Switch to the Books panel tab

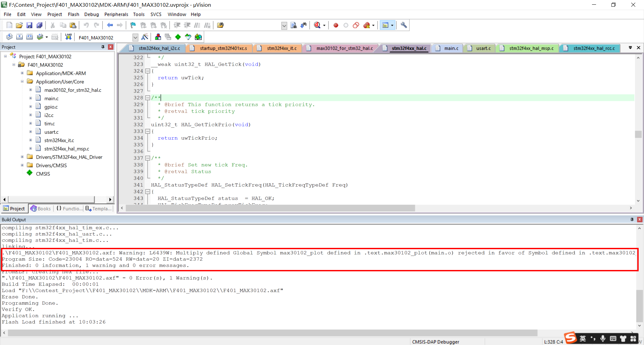41,208
